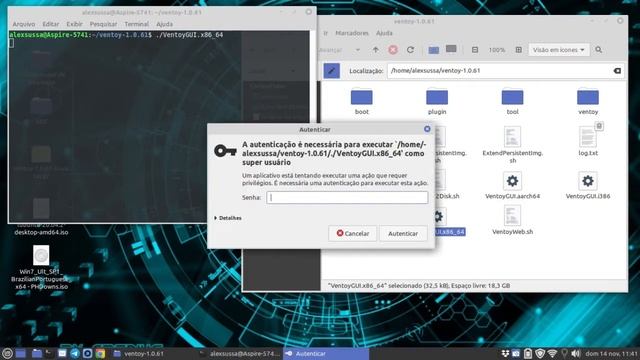This screenshot has height=360, width=640.
Task: Open the volume speaker tray icon
Action: coord(576,353)
